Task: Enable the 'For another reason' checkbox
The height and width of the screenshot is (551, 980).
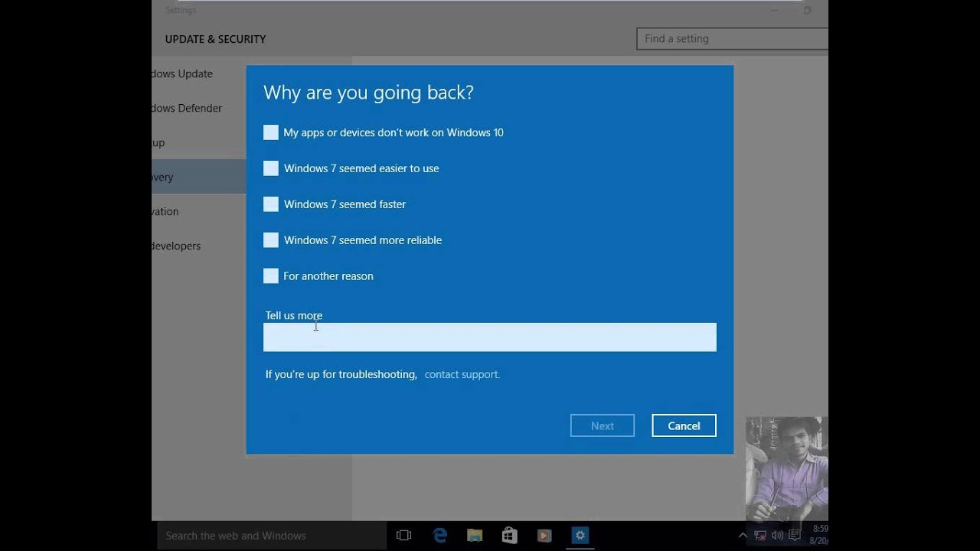Action: (x=271, y=276)
